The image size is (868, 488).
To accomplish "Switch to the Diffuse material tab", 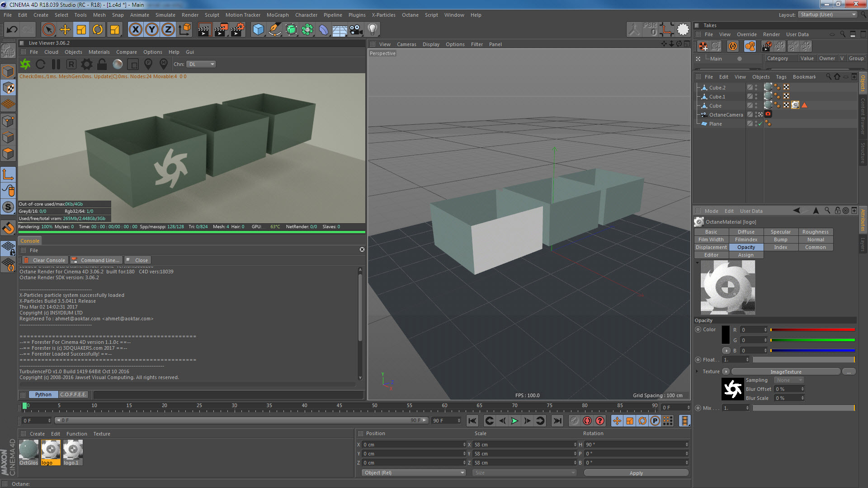I will click(x=746, y=232).
